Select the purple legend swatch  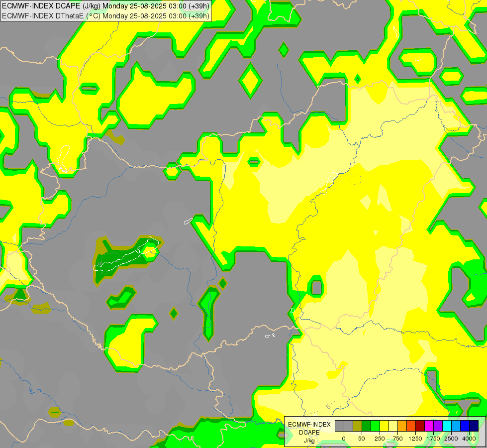pos(438,426)
